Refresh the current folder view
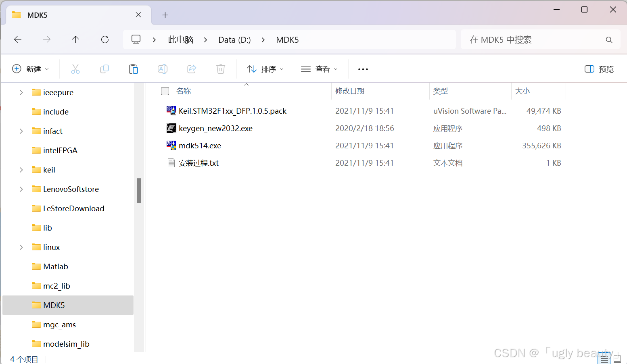 click(x=105, y=40)
